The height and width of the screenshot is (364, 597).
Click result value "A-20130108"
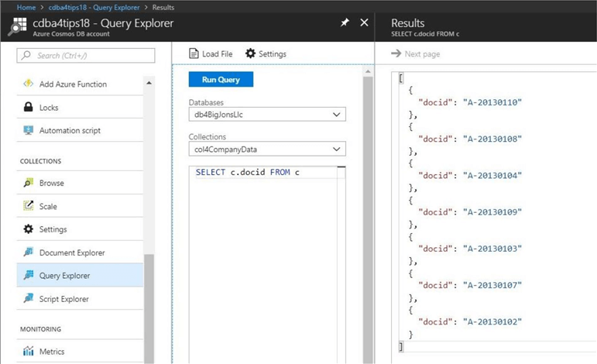tap(492, 139)
